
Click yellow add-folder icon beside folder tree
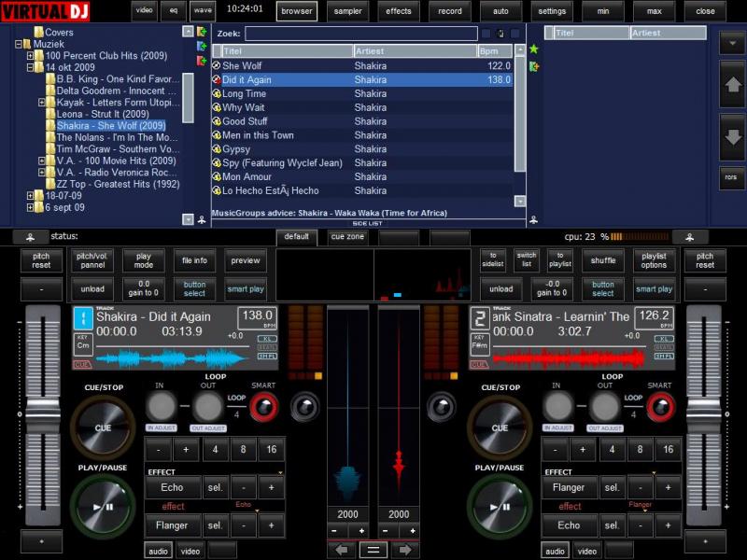pyautogui.click(x=202, y=32)
